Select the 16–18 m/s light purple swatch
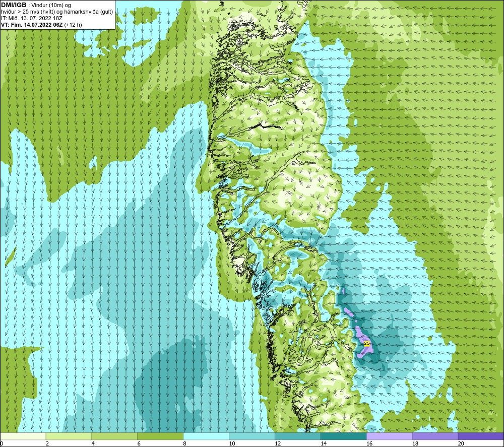This screenshot has width=504, height=447. click(x=389, y=436)
